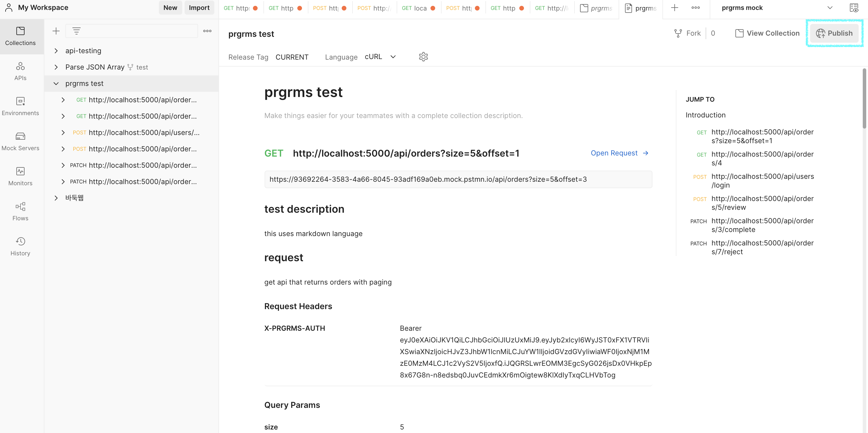Collapse the prgrms test collection
The image size is (868, 433).
pyautogui.click(x=56, y=84)
